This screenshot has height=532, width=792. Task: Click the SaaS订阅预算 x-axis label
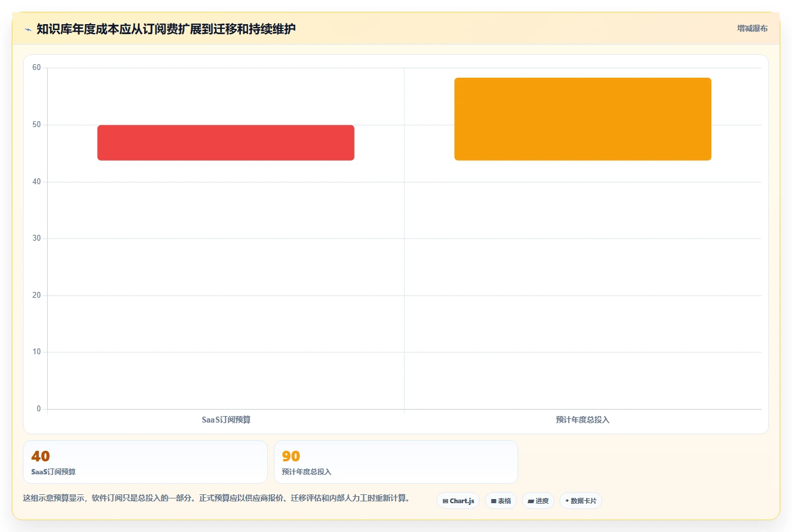point(226,420)
